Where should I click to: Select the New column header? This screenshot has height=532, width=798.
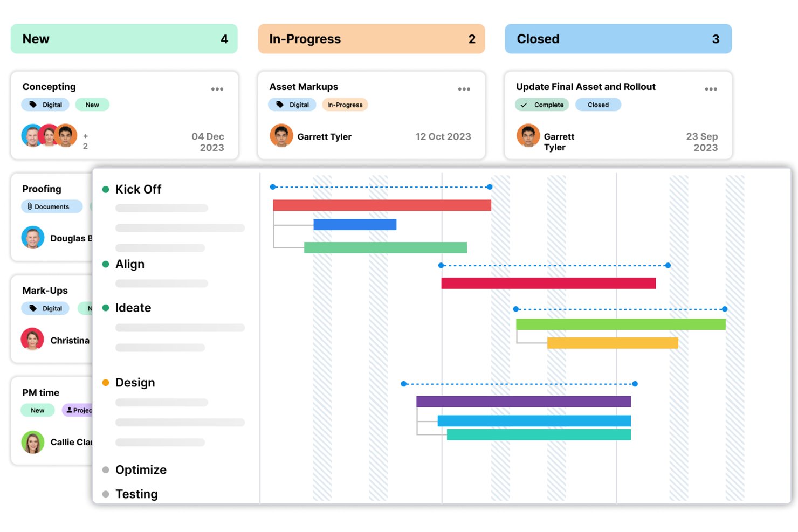tap(124, 39)
